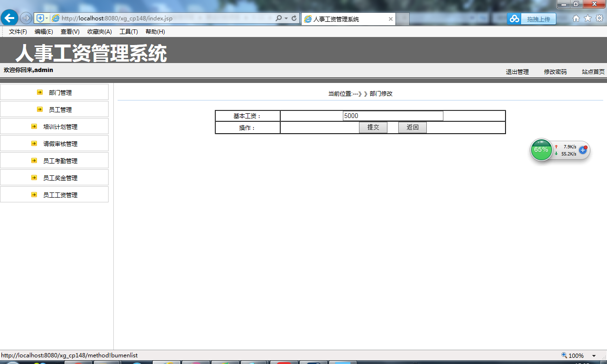Click the 基本工资 input field showing 5000
Screen dimensions: 607x364
[393, 116]
